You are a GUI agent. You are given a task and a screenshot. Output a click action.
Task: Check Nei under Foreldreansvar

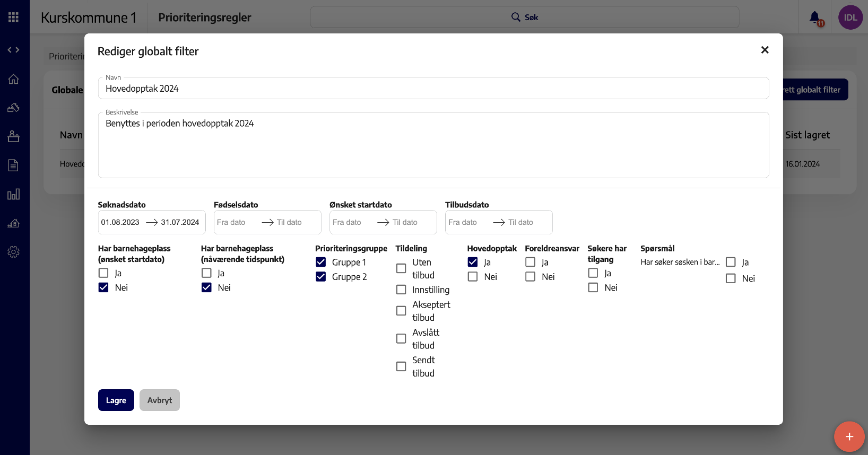(x=530, y=277)
